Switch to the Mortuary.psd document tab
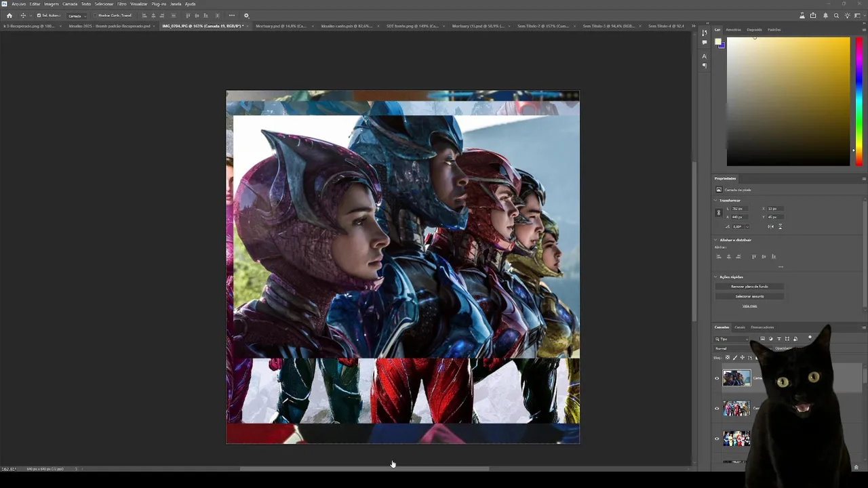The width and height of the screenshot is (868, 488). (x=281, y=26)
